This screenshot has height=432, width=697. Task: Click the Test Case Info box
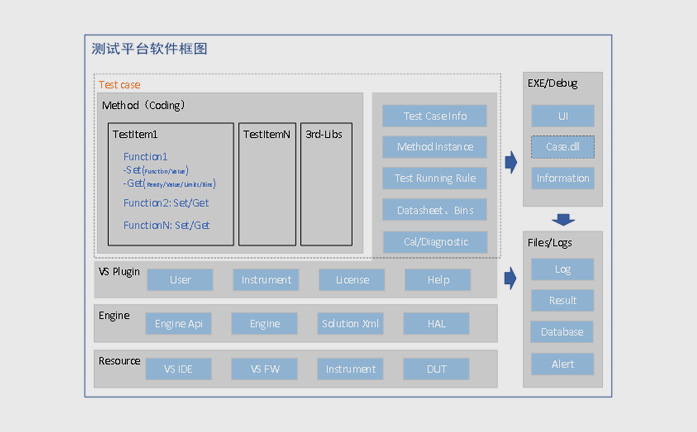tap(434, 116)
